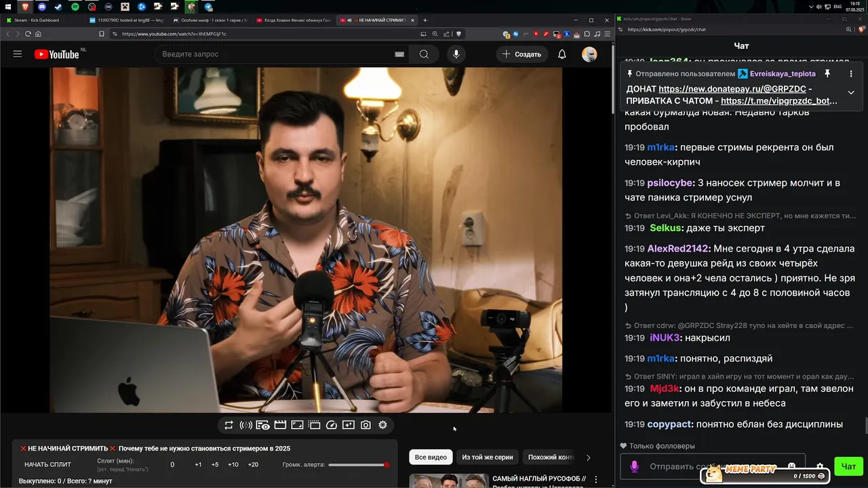
Task: Adjust the Громк. алерта volume slider
Action: 358,464
